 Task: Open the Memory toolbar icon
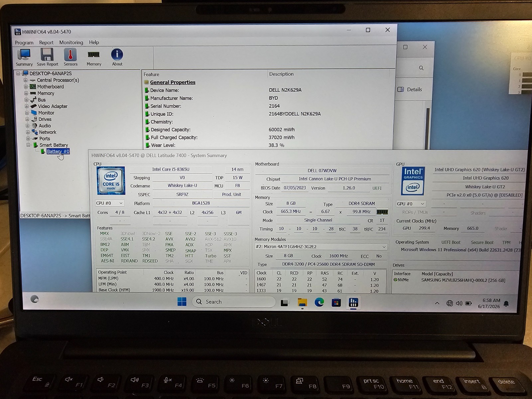(94, 57)
